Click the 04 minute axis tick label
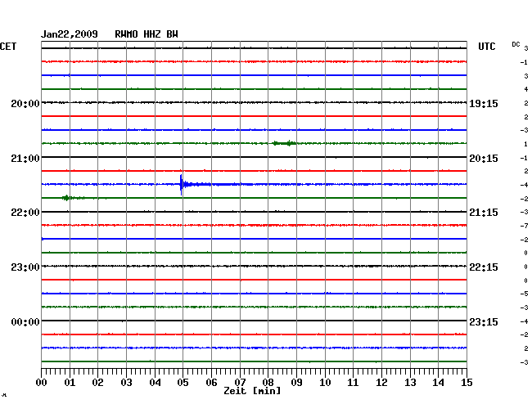532x404 pixels. click(155, 382)
